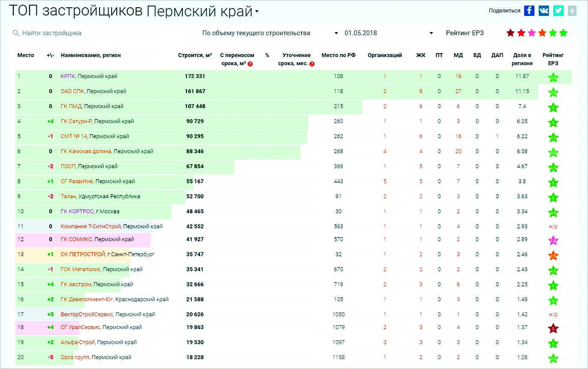The image size is (588, 369).
Task: Click the rating star in Орсо групп row
Action: 553,359
